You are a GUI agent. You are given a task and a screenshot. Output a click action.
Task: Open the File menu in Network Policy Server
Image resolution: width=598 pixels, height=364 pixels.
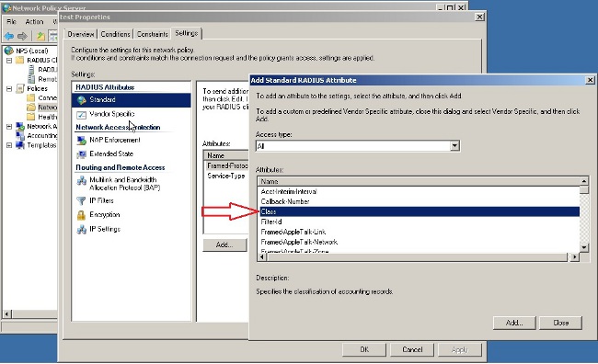[x=11, y=22]
